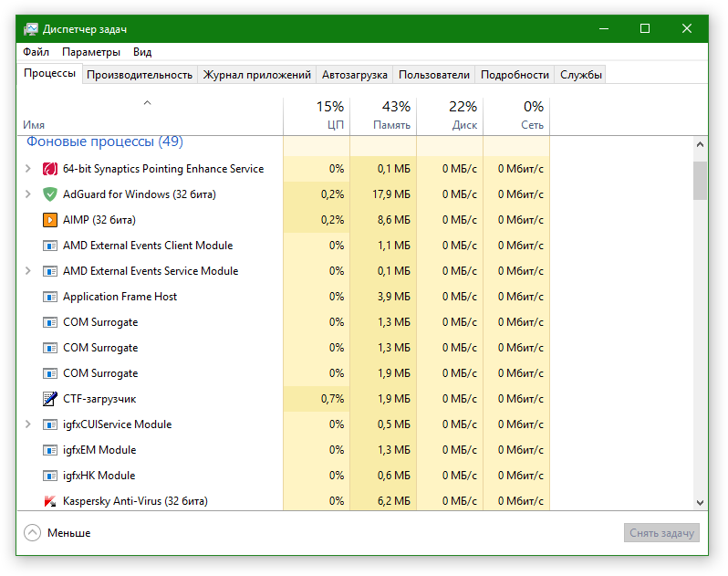
Task: Click the COM Surrogate icon with 1,9 МБ
Action: [x=49, y=373]
